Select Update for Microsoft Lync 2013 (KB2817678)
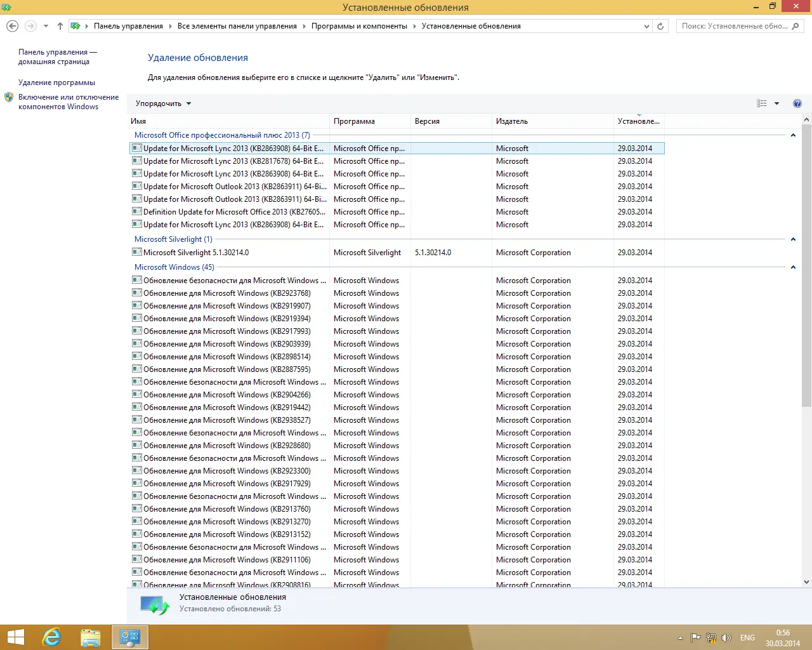Screen dimensions: 812x650 coord(397,161)
